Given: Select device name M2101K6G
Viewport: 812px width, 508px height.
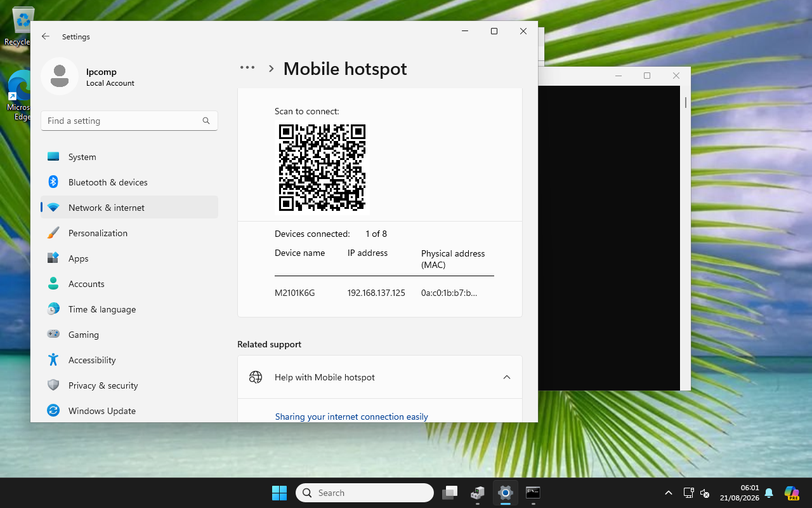Looking at the screenshot, I should tap(294, 293).
